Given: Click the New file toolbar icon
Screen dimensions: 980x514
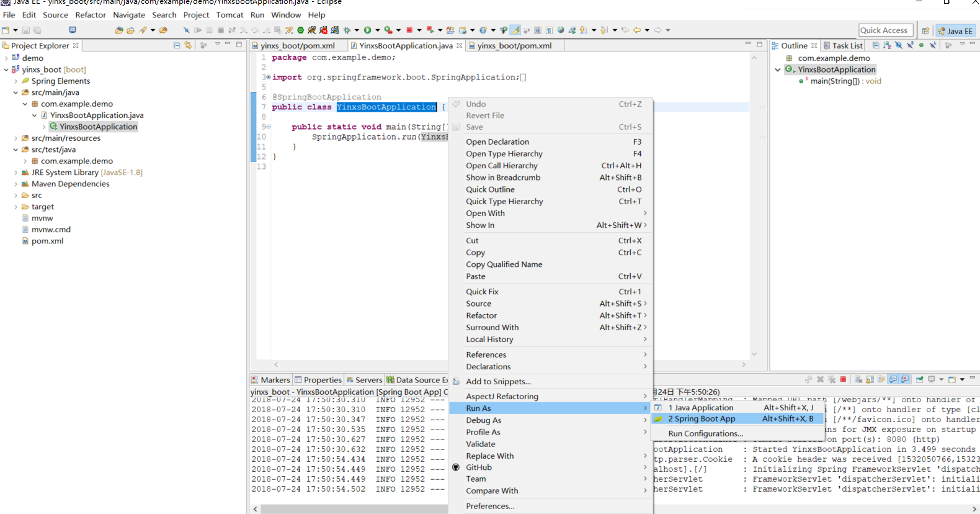Looking at the screenshot, I should pyautogui.click(x=6, y=30).
